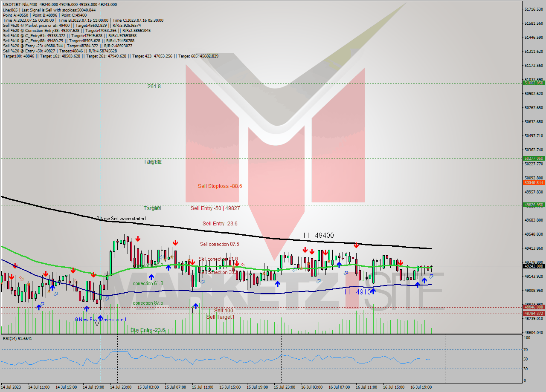Select the 'RSI(14) 51.6641' indicator label

pos(17,339)
